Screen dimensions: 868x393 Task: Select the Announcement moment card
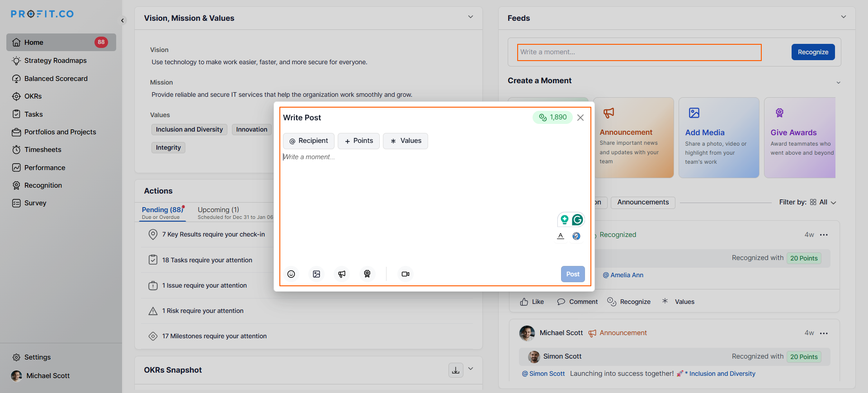coord(633,137)
